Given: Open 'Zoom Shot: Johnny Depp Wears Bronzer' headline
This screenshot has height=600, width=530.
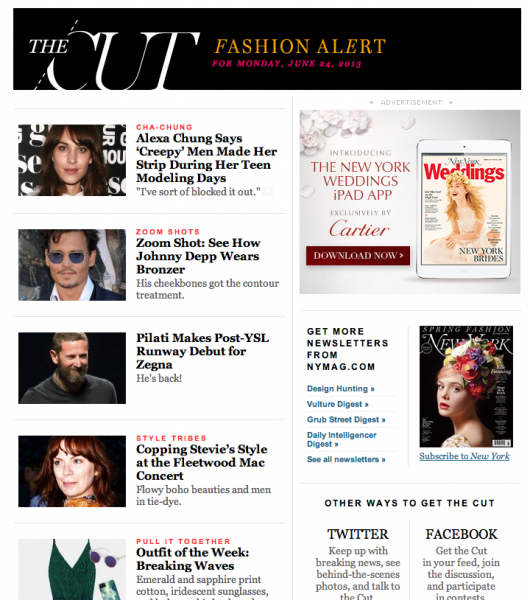Looking at the screenshot, I should pos(198,256).
